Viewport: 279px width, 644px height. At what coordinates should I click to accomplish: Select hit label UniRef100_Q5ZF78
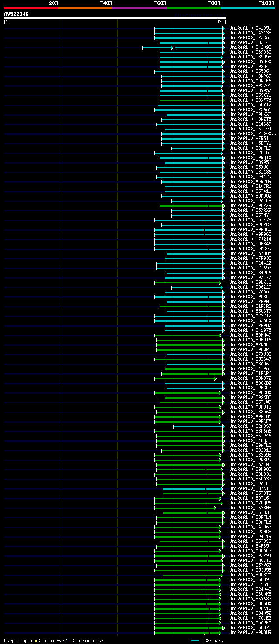point(250,220)
